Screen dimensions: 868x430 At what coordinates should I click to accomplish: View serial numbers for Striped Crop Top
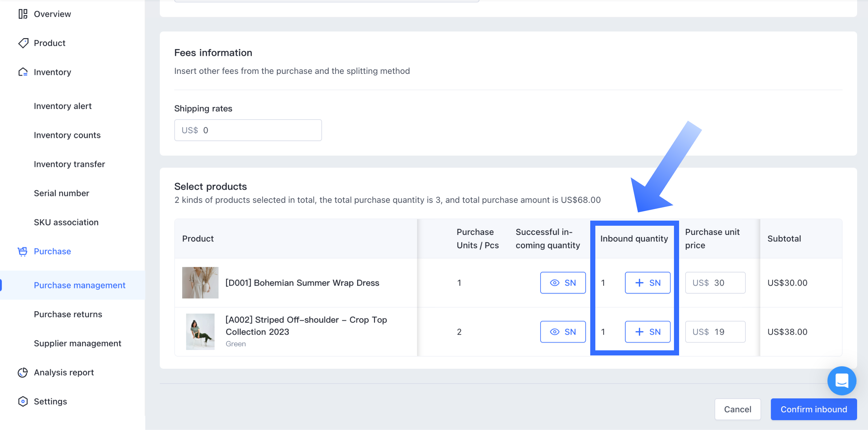[x=563, y=332]
